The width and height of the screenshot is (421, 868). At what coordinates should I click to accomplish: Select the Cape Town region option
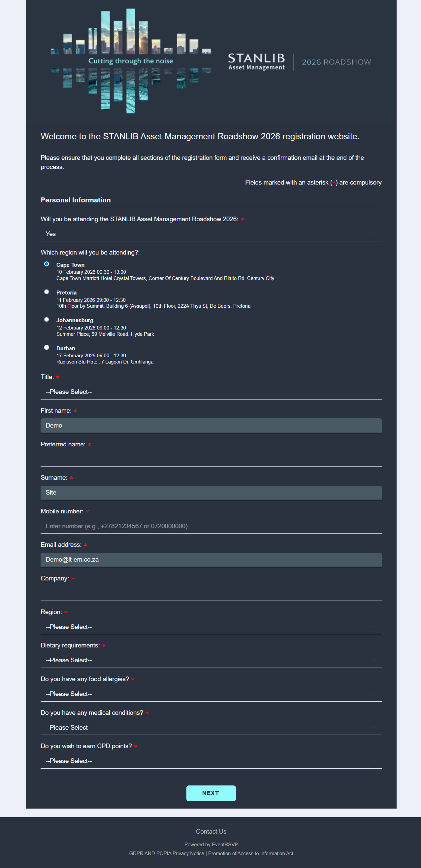pos(47,264)
